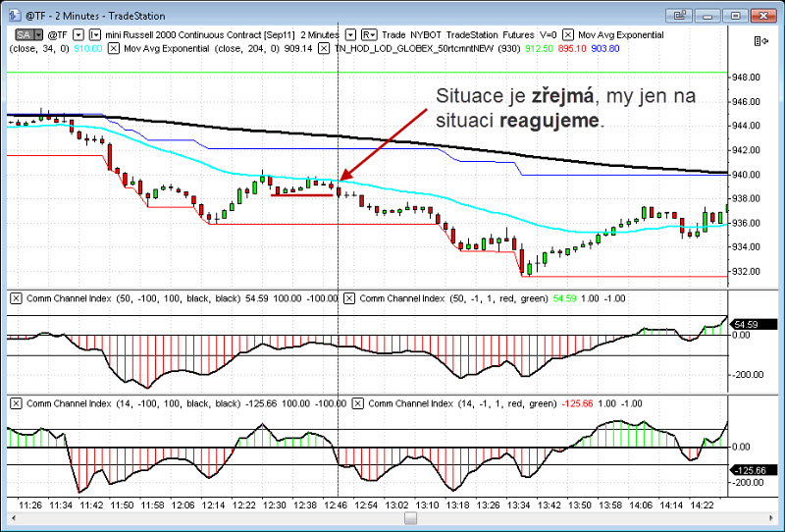Click the red 895.10 value
The height and width of the screenshot is (532, 785).
[x=572, y=49]
